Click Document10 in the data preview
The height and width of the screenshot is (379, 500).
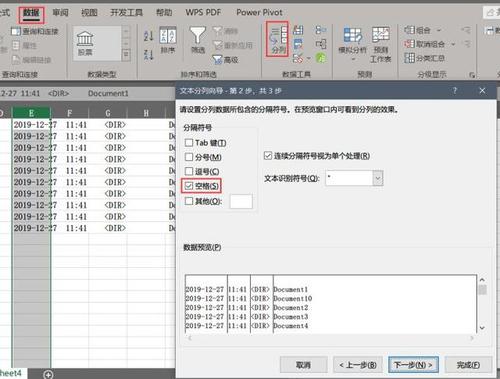click(x=293, y=299)
